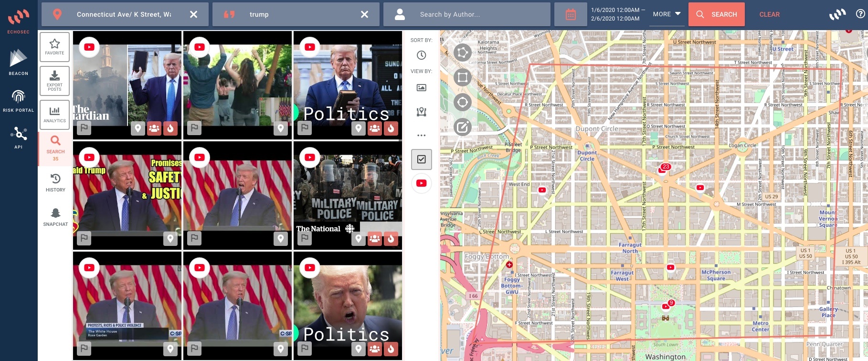Screen dimensions: 868x361
Task: Flag the Military Police 'The National' post
Action: click(305, 238)
